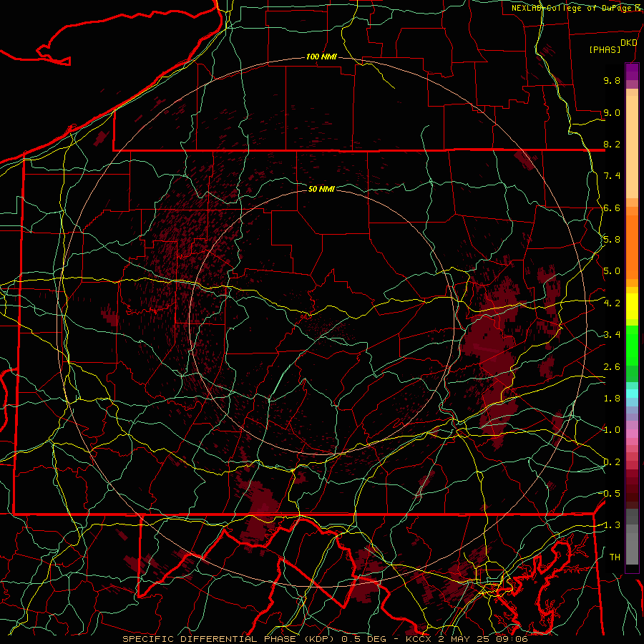This screenshot has height=644, width=644.
Task: Select the -0.5 value on the color scale
Action: point(610,494)
